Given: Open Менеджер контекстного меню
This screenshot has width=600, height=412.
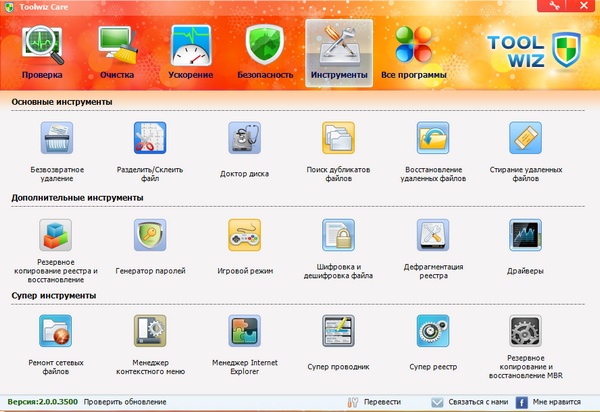Looking at the screenshot, I should tap(150, 332).
